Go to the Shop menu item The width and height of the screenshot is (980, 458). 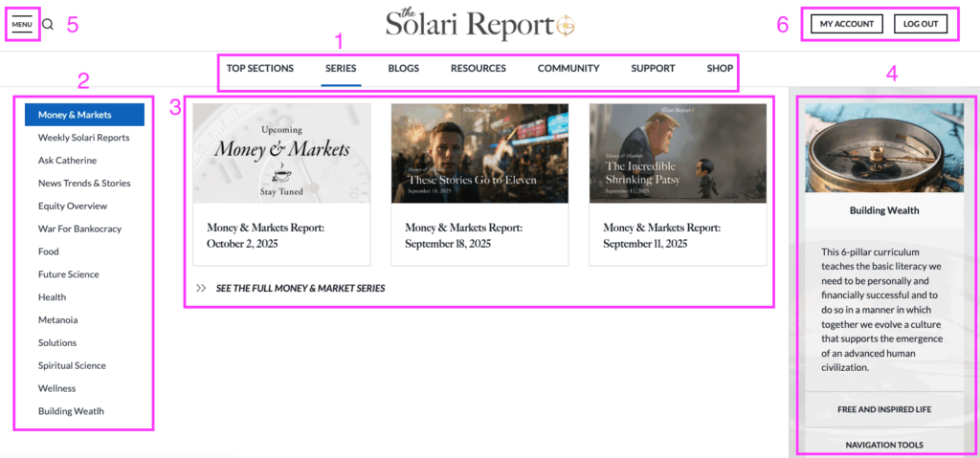pos(720,69)
